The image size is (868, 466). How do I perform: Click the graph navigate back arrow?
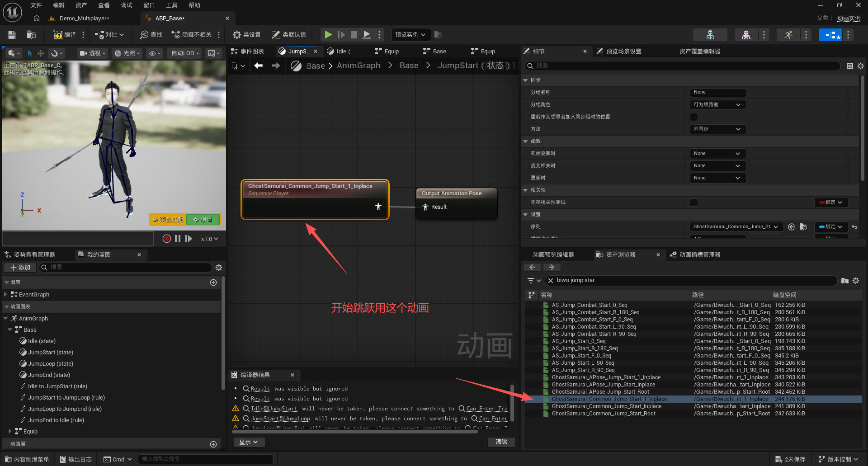[x=259, y=66]
